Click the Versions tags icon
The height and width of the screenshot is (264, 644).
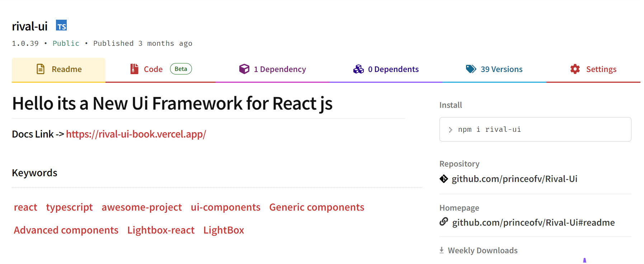pyautogui.click(x=471, y=69)
